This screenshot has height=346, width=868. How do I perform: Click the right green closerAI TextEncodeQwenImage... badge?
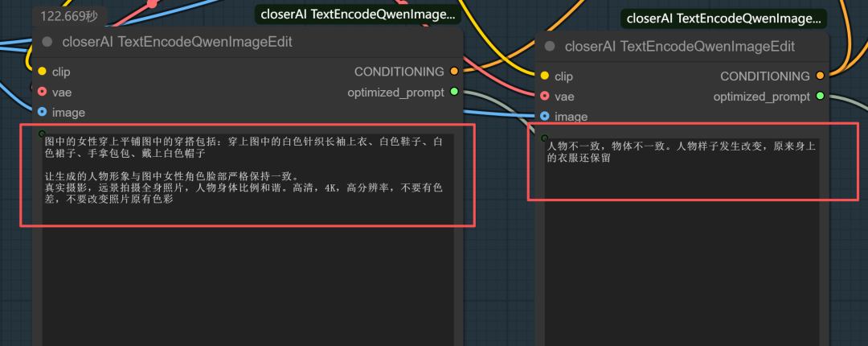[x=723, y=19]
